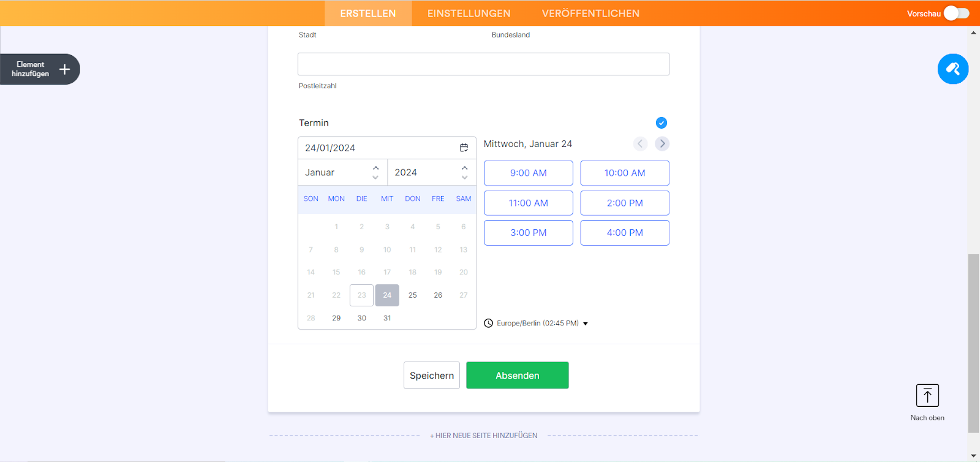This screenshot has height=462, width=980.
Task: Toggle the Vorschau preview switch
Action: pyautogui.click(x=956, y=13)
